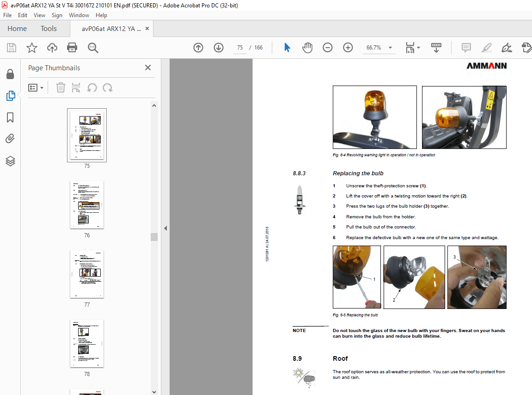Open the Add Comment tool
The height and width of the screenshot is (395, 532).
pos(466,48)
